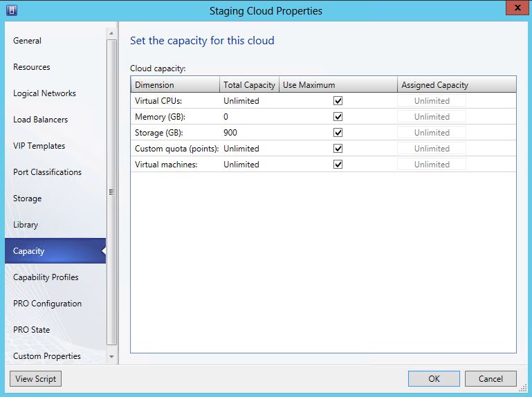Toggle Use Maximum for Memory (GB)
The image size is (532, 397).
338,117
